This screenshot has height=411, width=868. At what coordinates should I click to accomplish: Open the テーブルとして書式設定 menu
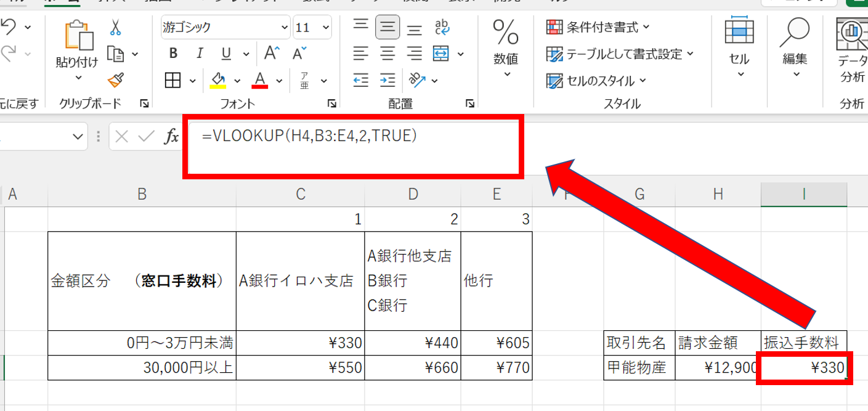pos(620,54)
